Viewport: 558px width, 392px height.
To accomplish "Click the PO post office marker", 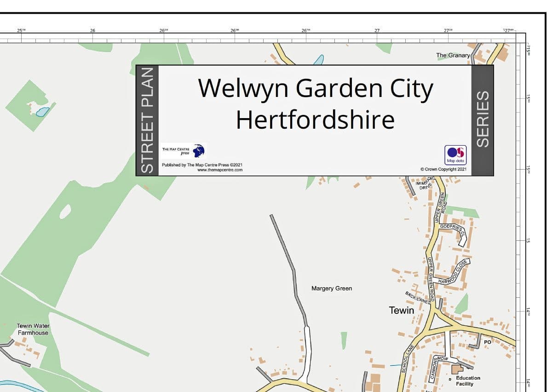I will 489,342.
